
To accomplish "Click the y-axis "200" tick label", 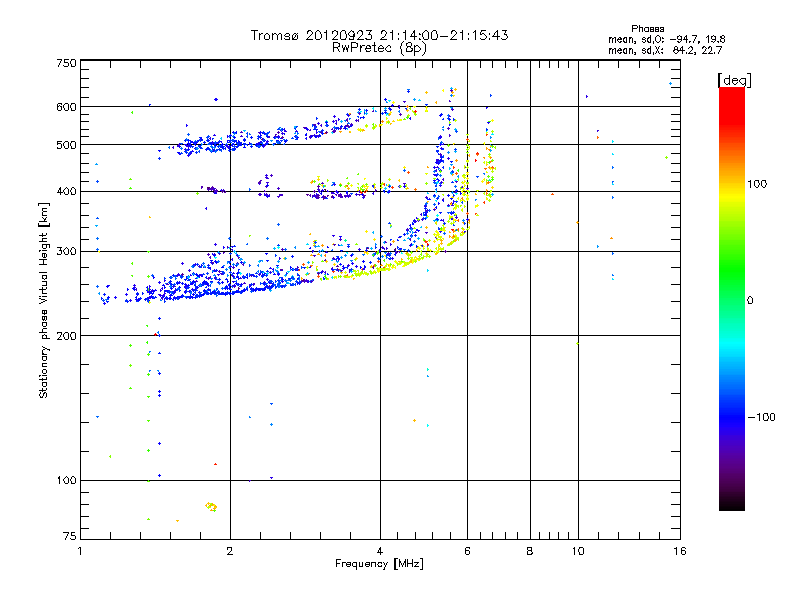I will 66,336.
